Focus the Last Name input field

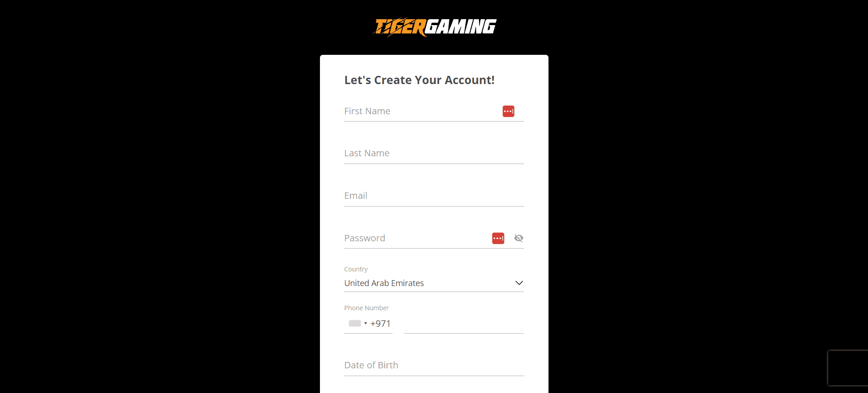pyautogui.click(x=434, y=154)
